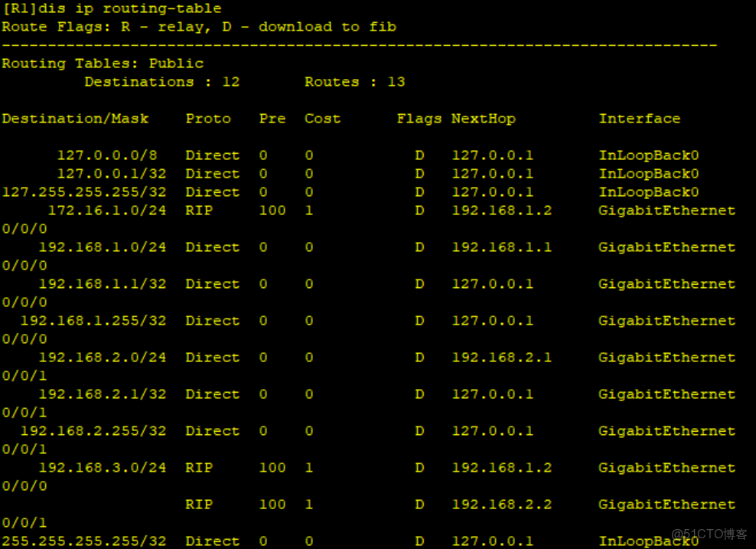
Task: Click destination 255.255.255.255/32
Action: 84,541
